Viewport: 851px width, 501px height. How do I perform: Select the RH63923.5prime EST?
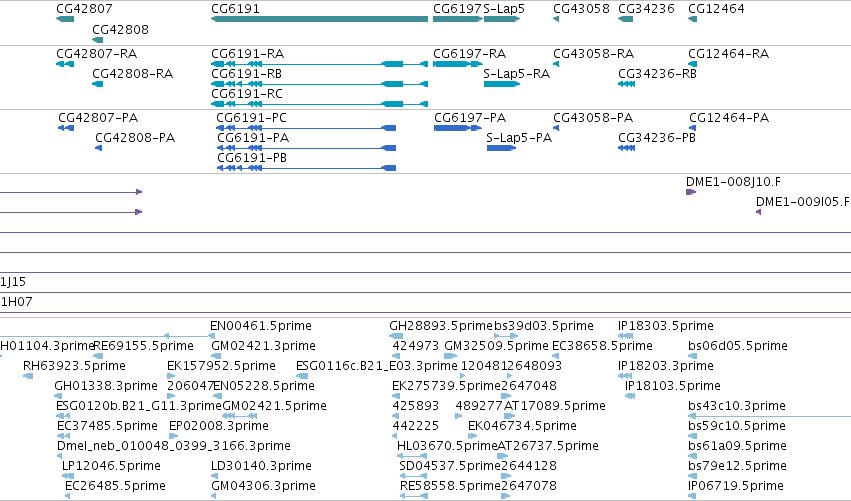coord(28,376)
